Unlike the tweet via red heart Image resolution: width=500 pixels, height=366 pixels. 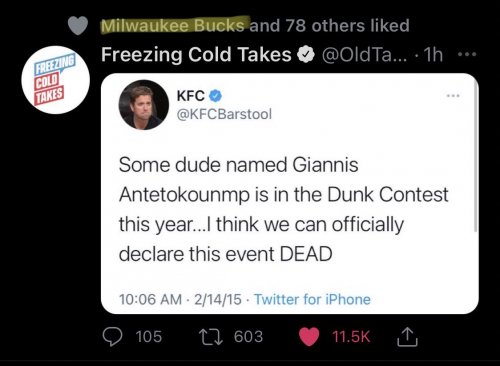click(x=309, y=337)
